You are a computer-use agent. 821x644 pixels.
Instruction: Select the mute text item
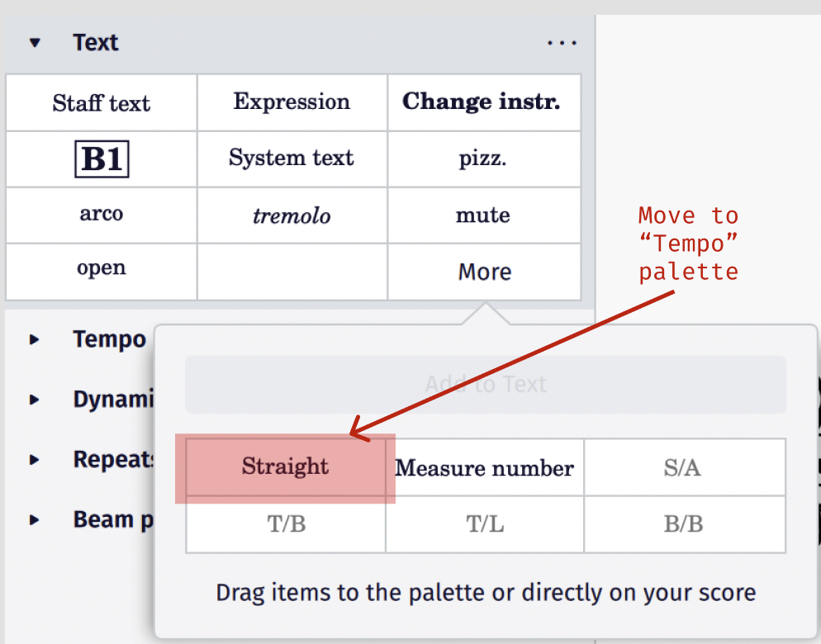483,215
